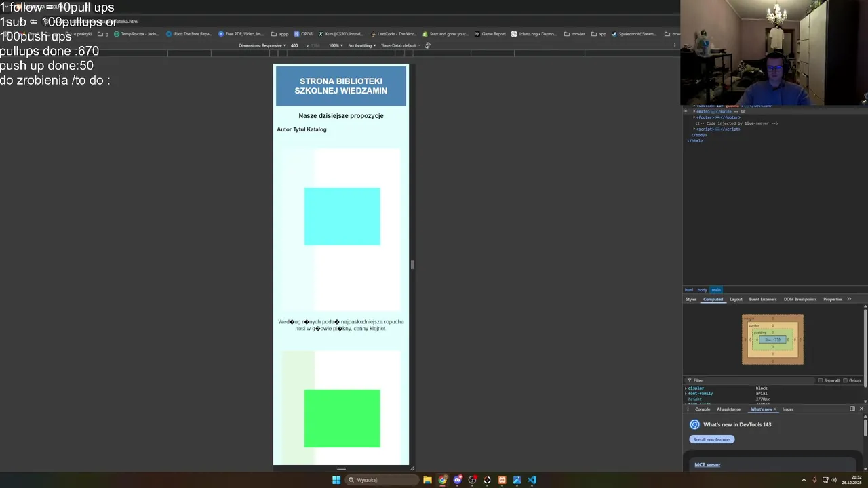The height and width of the screenshot is (488, 868).
Task: Close the DevTools drawer
Action: pos(862,409)
